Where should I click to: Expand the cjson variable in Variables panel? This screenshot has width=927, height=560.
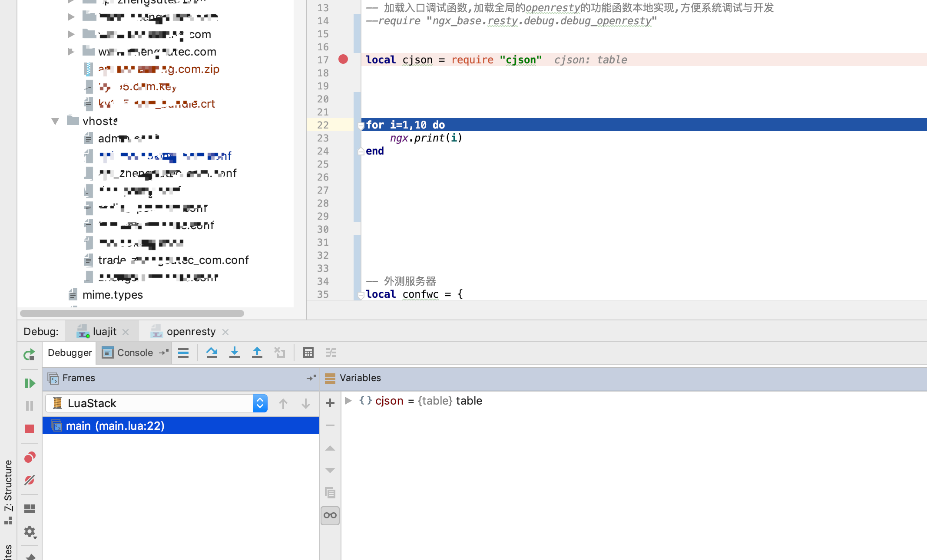[x=348, y=401]
